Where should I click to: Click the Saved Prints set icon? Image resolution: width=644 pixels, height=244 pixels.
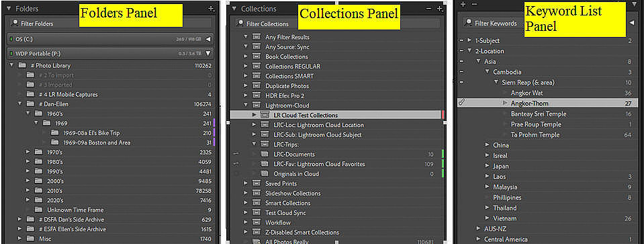pos(257,184)
